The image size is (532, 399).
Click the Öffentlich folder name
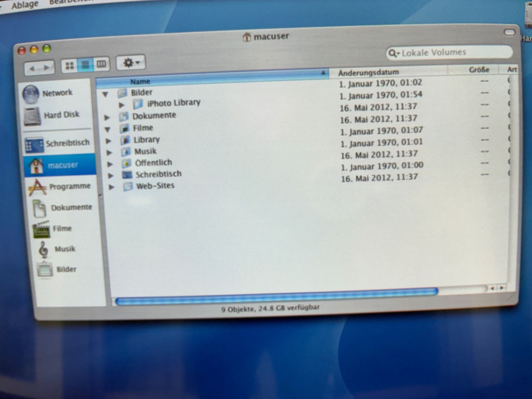click(x=153, y=163)
